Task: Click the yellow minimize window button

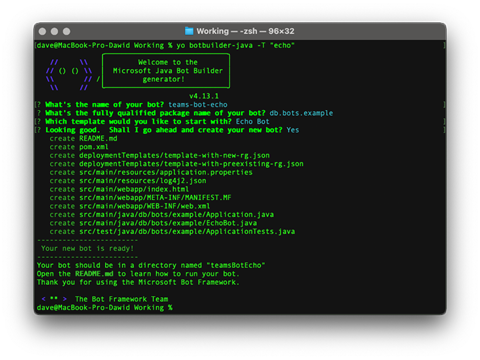Action: pyautogui.click(x=54, y=31)
